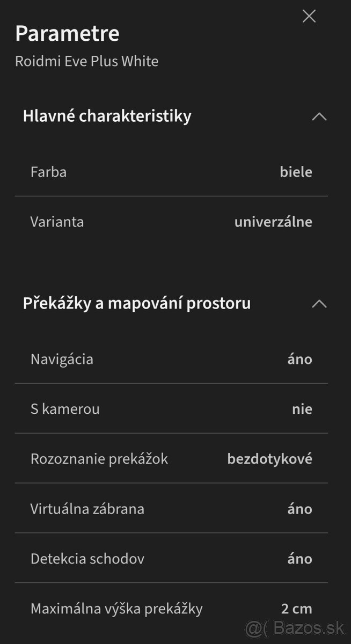This screenshot has width=351, height=644.
Task: Select the Farba parameter row
Action: pos(171,172)
